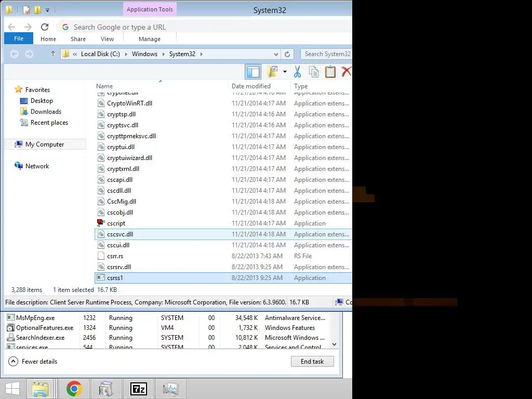Screen dimensions: 532x399
Task: Open the folder options dropdown arrow
Action: 285,72
